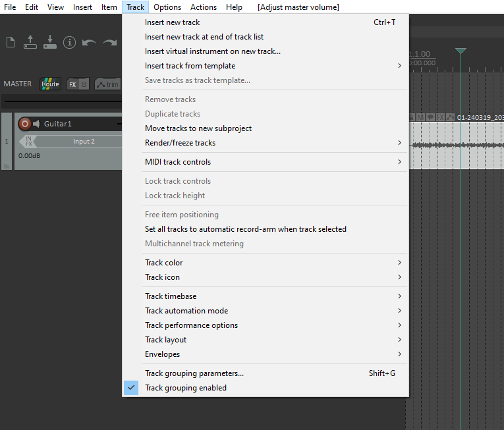Toggle record arm on the Guitar1 track
This screenshot has height=430, width=504.
25,124
